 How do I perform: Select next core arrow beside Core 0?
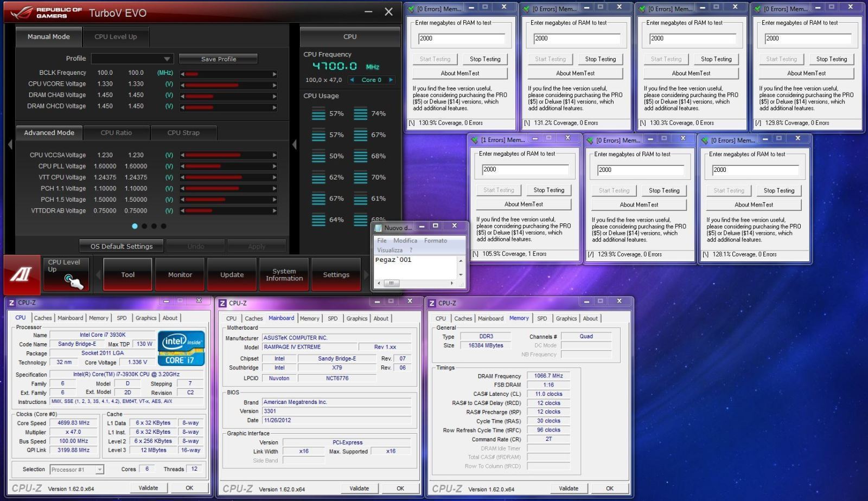click(391, 80)
